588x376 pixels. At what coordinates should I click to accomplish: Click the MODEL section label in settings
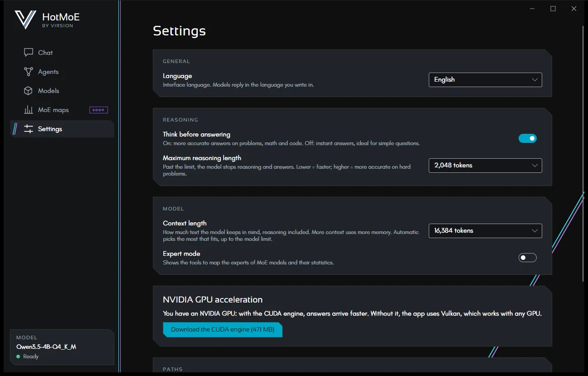173,209
